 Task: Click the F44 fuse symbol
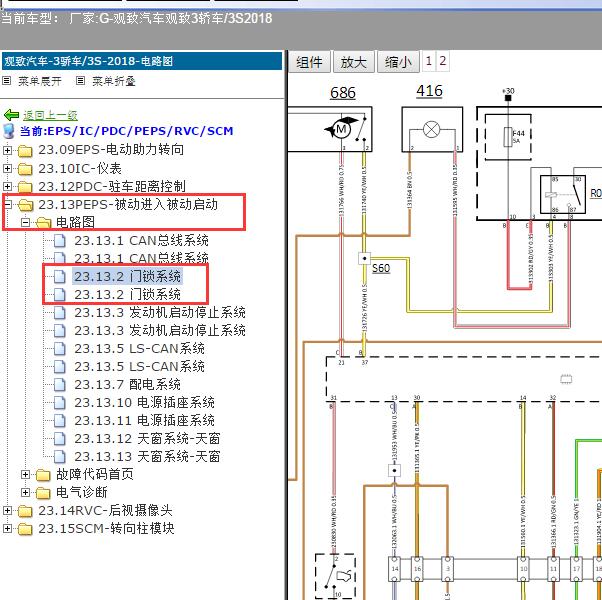point(508,137)
